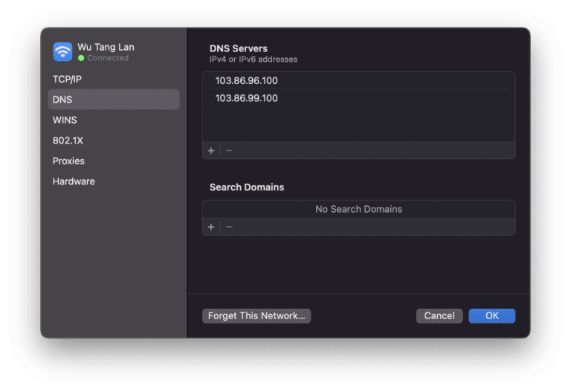Click the green Connected status dot
571x392 pixels.
click(81, 58)
